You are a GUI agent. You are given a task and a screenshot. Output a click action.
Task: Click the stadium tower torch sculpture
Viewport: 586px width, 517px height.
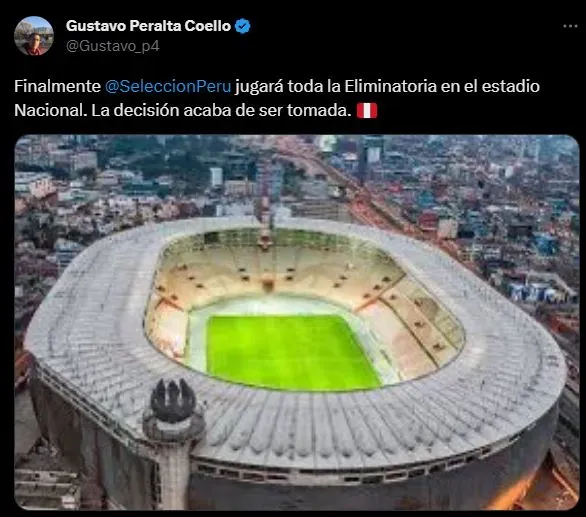(x=173, y=401)
